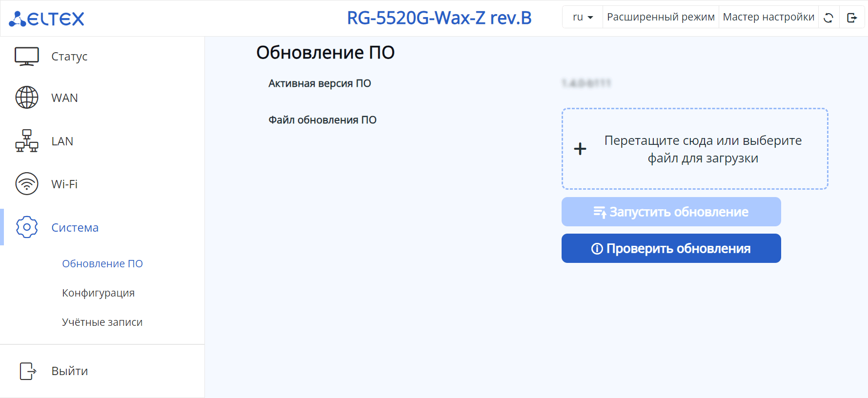Click the blurred active version value
This screenshot has width=868, height=398.
pos(586,83)
